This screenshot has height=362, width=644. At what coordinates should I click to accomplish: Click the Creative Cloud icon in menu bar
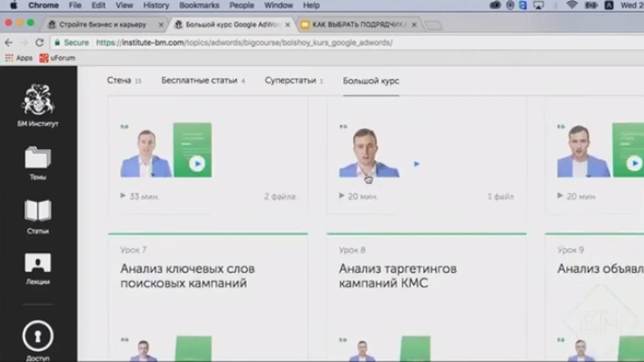pyautogui.click(x=495, y=5)
